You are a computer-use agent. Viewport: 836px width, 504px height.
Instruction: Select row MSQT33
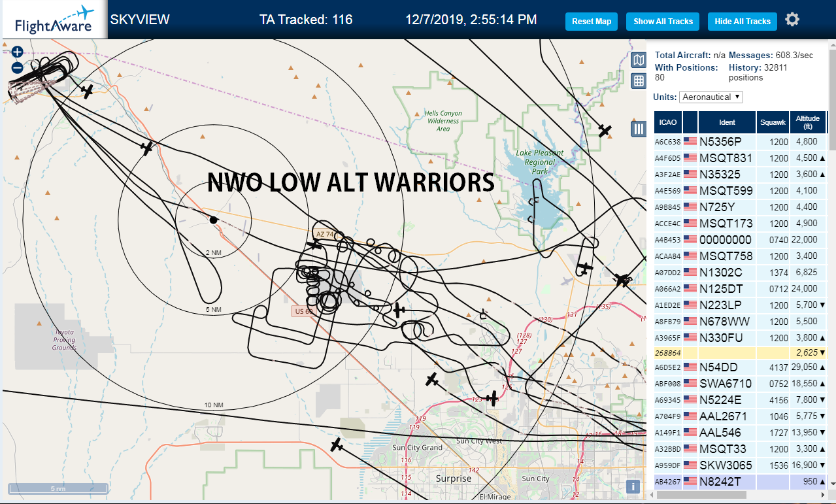[x=741, y=449]
